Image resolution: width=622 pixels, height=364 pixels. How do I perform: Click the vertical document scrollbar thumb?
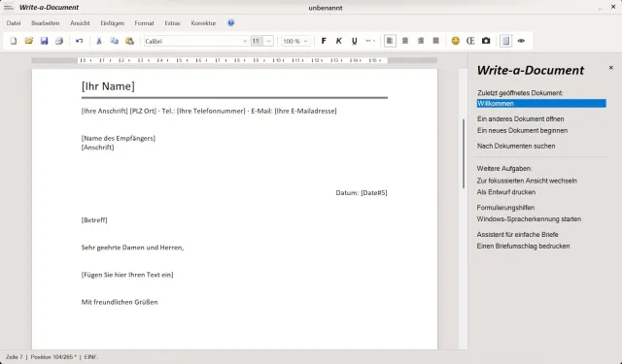coord(463,153)
